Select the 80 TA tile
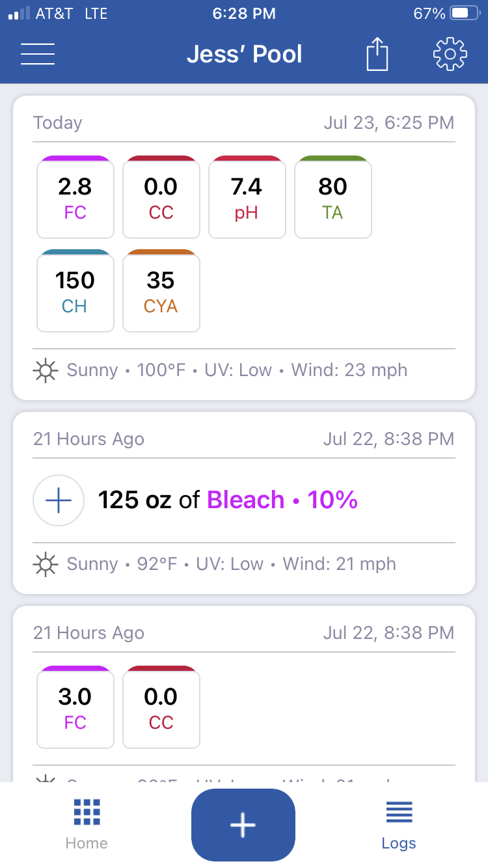 click(x=333, y=197)
